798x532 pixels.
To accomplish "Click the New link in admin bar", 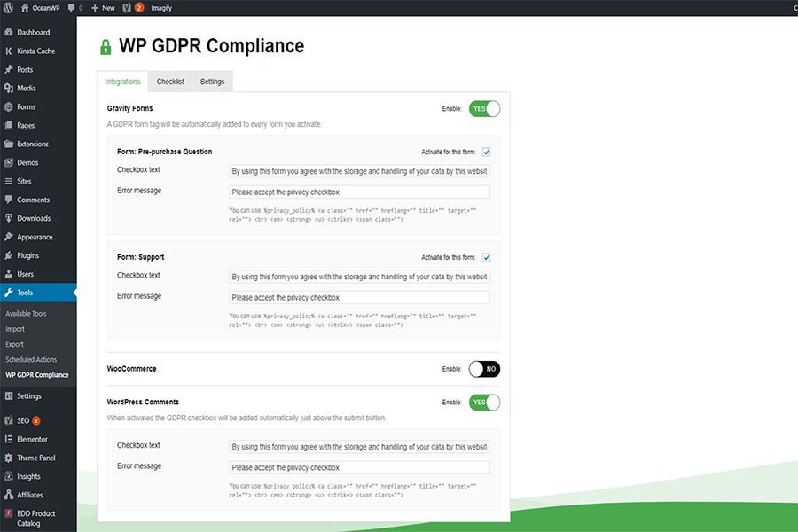I will [108, 8].
